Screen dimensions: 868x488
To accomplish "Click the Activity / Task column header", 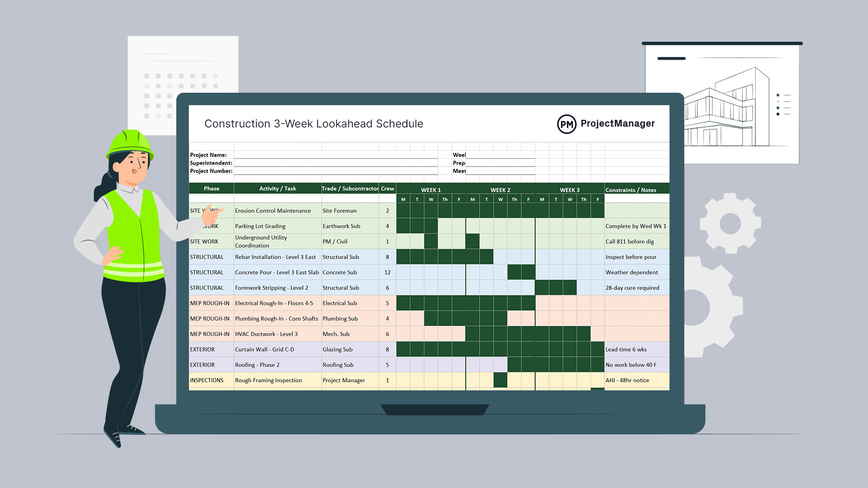I will (278, 189).
